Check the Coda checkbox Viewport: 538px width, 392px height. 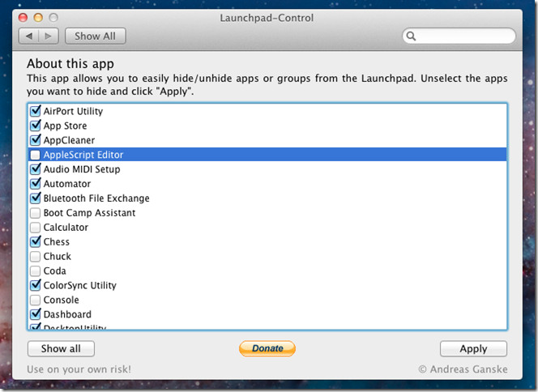click(36, 271)
